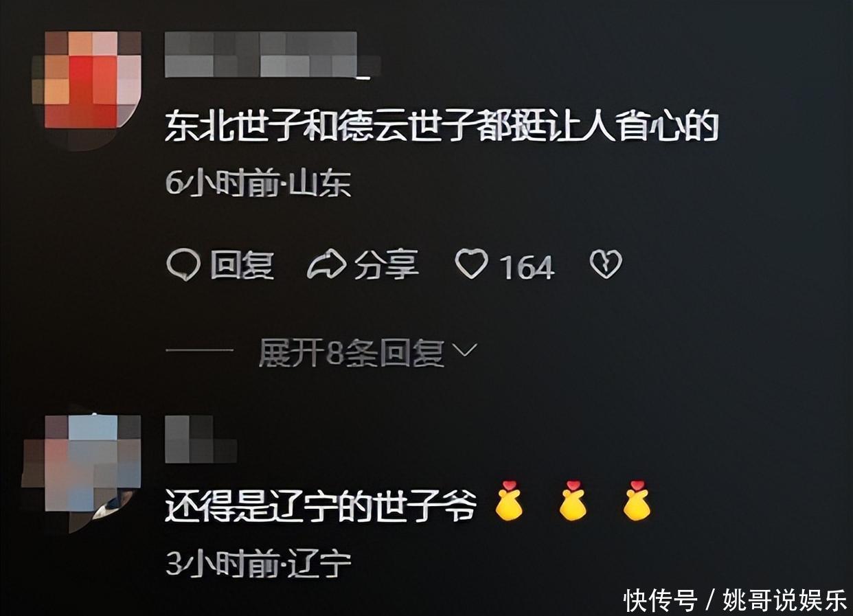This screenshot has width=853, height=616.
Task: Open the first commenter's avatar
Action: coord(87,87)
